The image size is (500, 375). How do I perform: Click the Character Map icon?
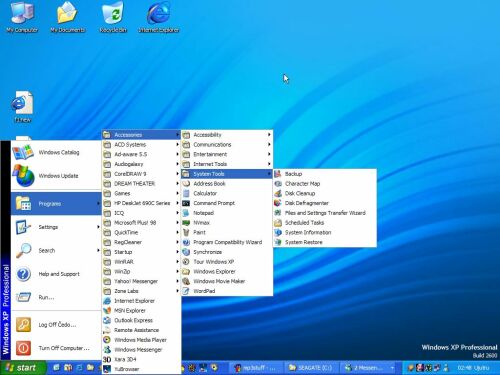pyautogui.click(x=278, y=184)
